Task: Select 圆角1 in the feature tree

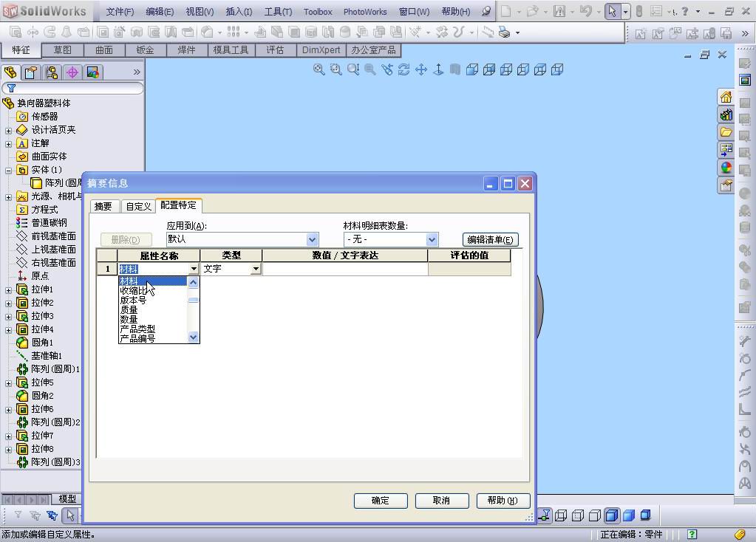Action: click(42, 343)
